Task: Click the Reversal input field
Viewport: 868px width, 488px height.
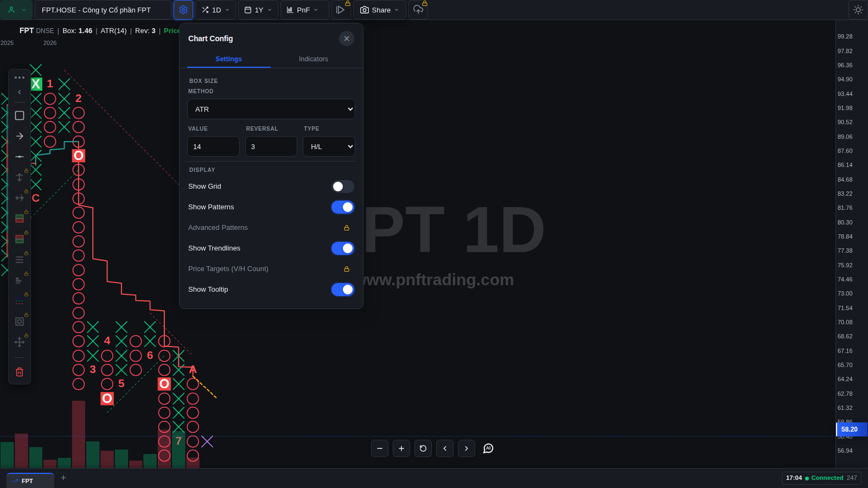Action: coord(271,146)
